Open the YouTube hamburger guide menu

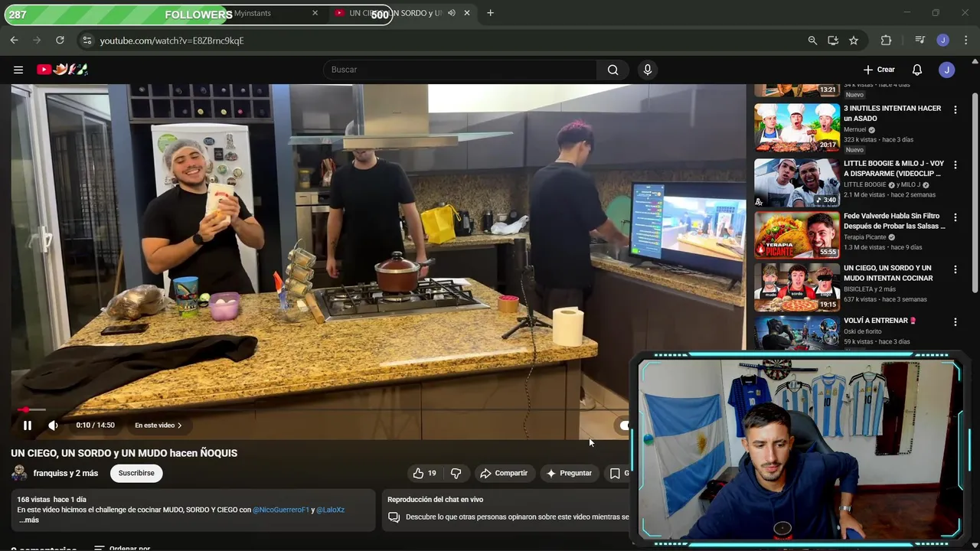coord(18,70)
